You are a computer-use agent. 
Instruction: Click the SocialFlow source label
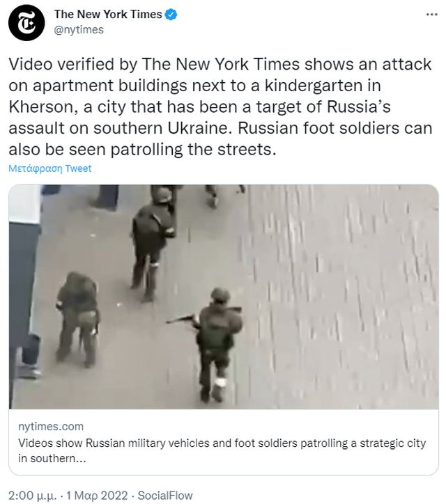165,496
